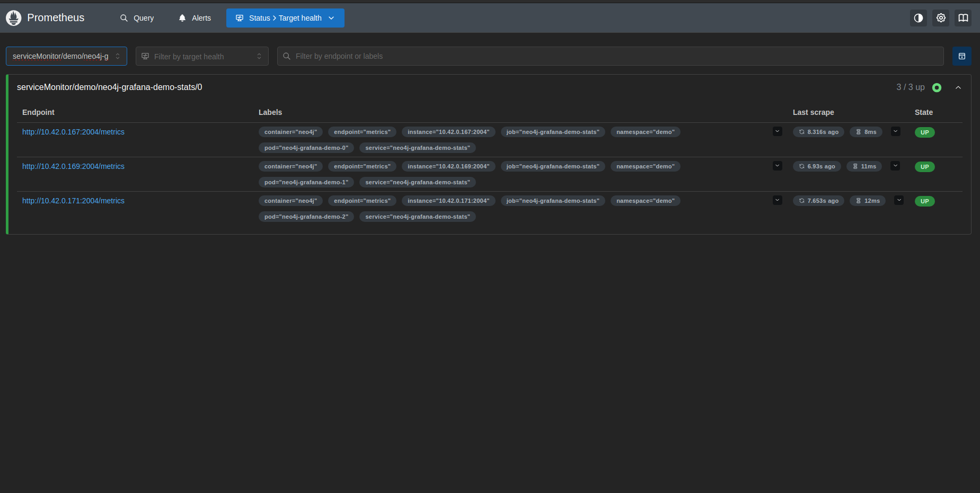Viewport: 980px width, 493px height.
Task: Click the instance="10.42.0.167:2004" label badge
Action: [448, 132]
